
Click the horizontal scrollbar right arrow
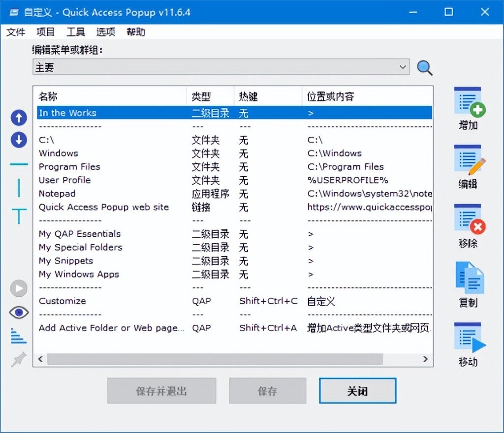tap(426, 359)
